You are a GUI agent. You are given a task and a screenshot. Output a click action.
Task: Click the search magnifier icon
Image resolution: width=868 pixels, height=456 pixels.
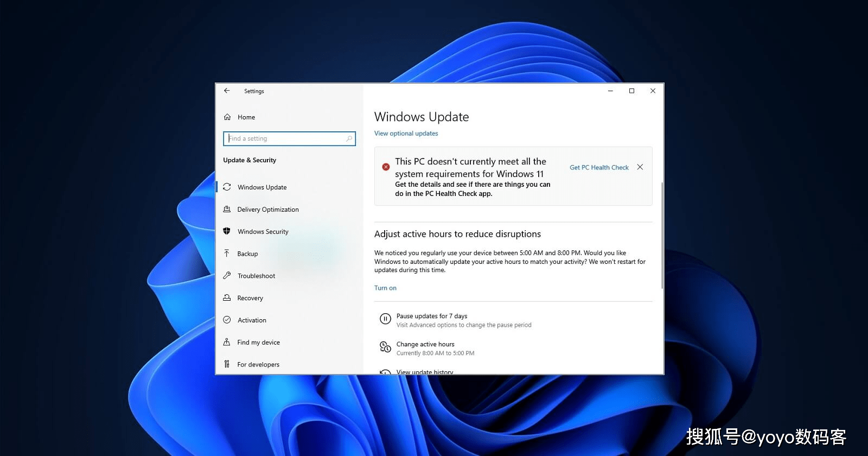[349, 138]
